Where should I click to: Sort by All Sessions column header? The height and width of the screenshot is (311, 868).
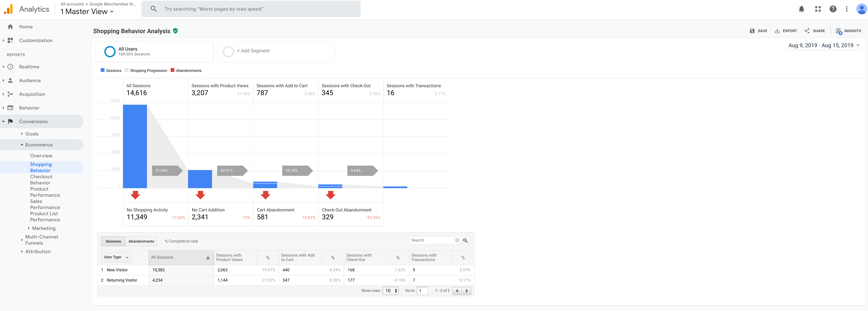point(181,257)
